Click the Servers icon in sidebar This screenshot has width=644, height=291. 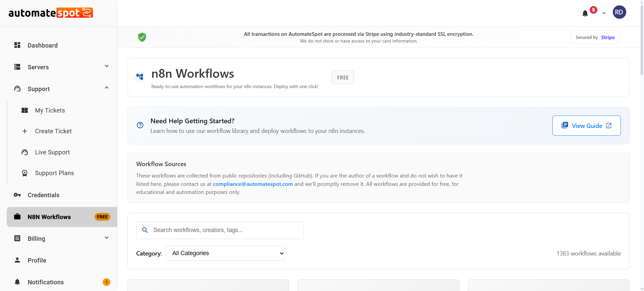(x=17, y=67)
